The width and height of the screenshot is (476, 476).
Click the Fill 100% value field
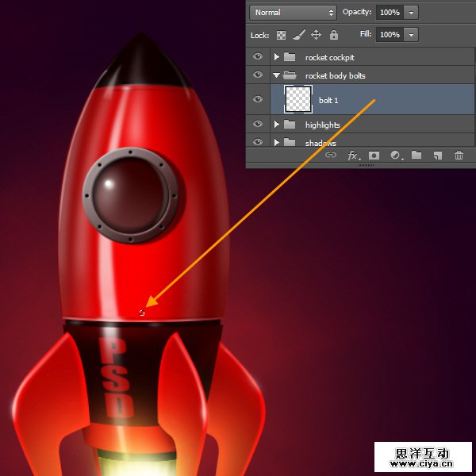coord(390,35)
